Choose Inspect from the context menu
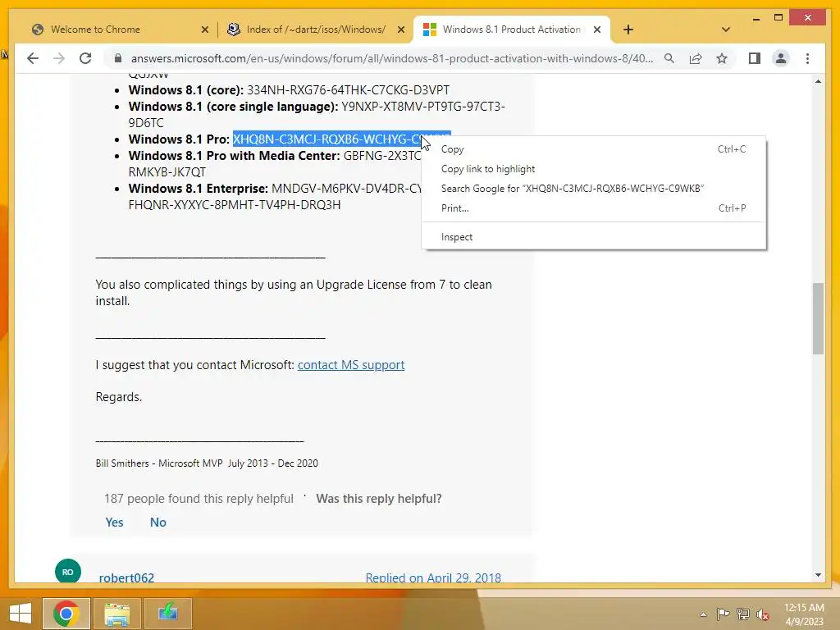This screenshot has height=630, width=840. (x=594, y=237)
